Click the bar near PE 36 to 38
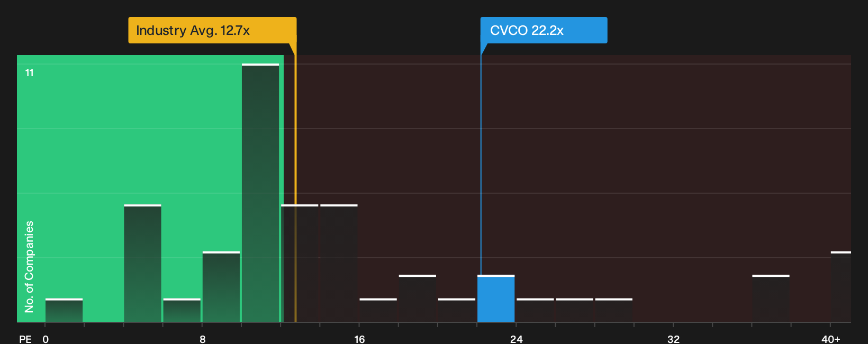 coord(771,298)
